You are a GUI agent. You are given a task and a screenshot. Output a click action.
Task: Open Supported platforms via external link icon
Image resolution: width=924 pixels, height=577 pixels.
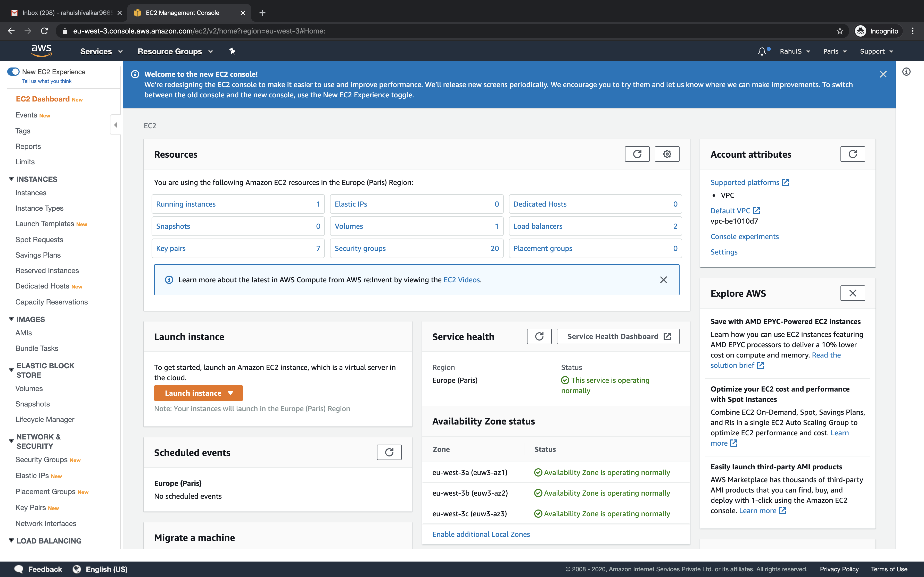785,182
